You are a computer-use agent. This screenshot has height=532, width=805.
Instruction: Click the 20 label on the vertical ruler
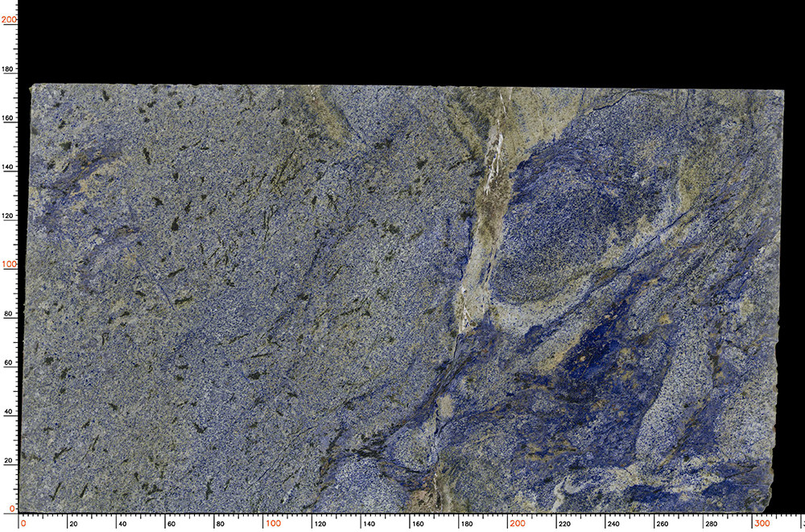coord(10,460)
